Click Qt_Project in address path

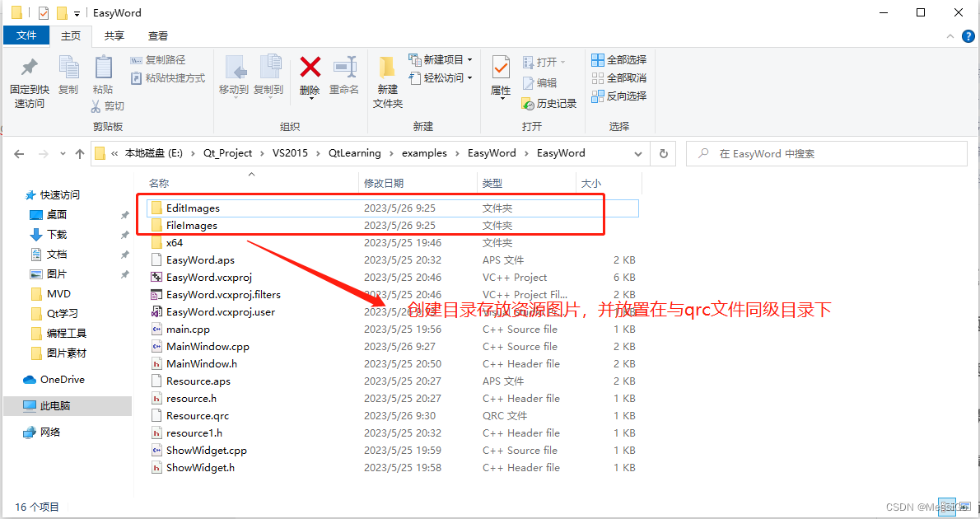227,153
